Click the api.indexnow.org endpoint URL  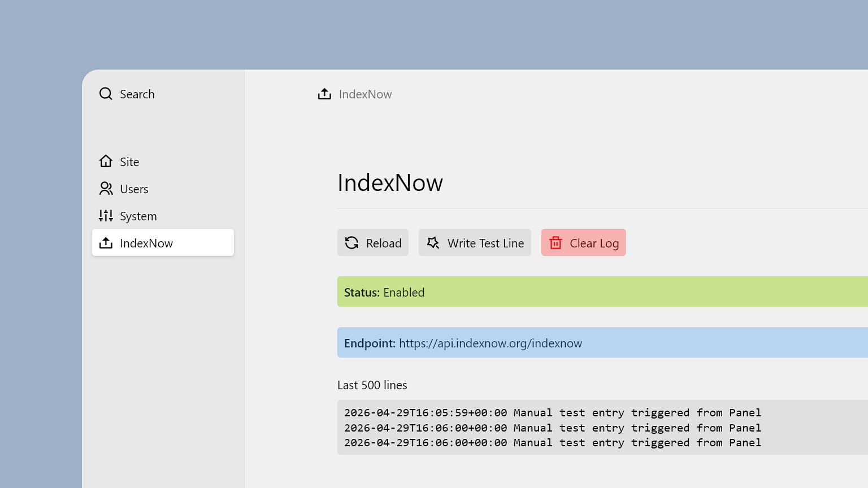point(490,343)
